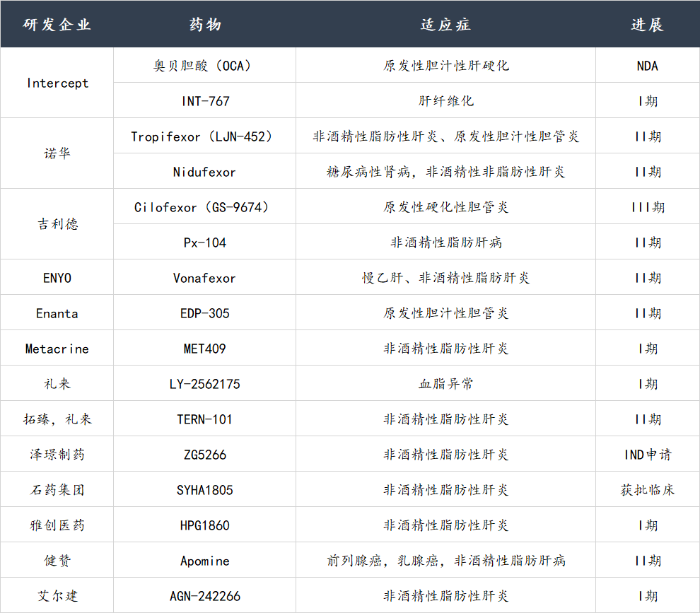The width and height of the screenshot is (700, 613).
Task: Select the 礼来 company cell in LY-2562175 row
Action: (x=57, y=383)
